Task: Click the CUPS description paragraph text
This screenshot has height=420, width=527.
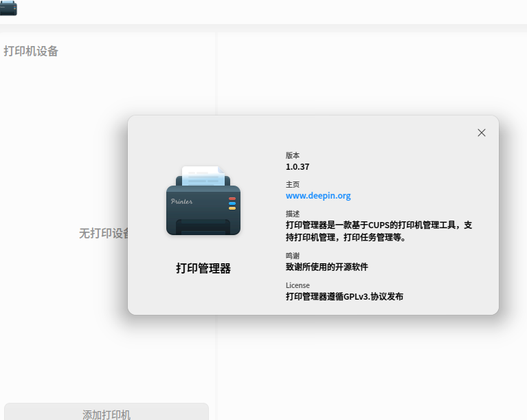Action: (x=379, y=231)
